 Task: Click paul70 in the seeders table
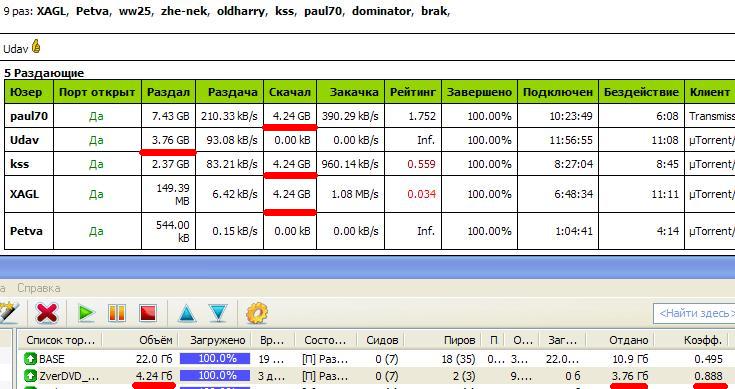click(29, 116)
